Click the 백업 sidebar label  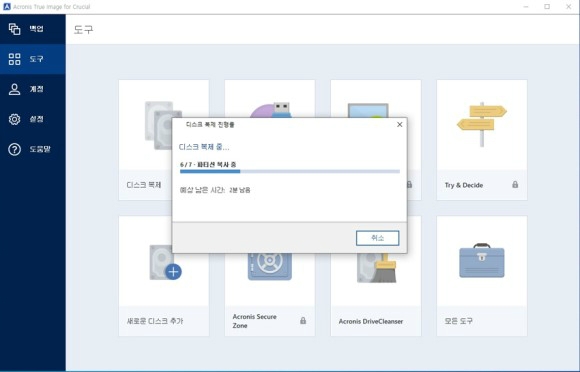[37, 29]
